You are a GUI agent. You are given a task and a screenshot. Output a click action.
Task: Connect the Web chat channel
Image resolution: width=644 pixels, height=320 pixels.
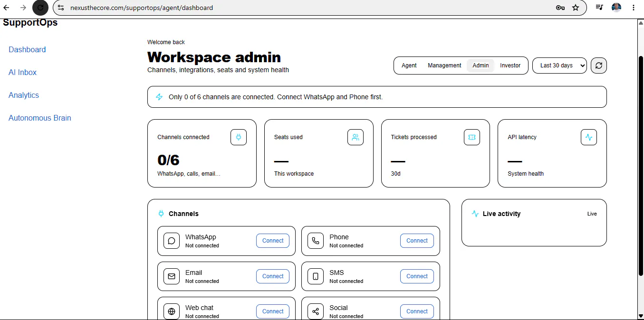click(273, 311)
